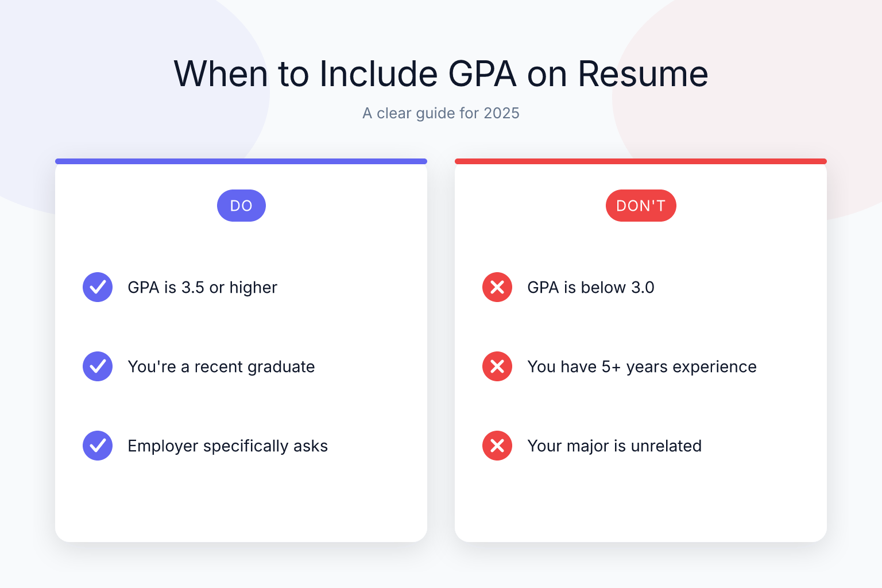The height and width of the screenshot is (588, 882).
Task: Click the text Your major is unrelated
Action: tap(614, 446)
